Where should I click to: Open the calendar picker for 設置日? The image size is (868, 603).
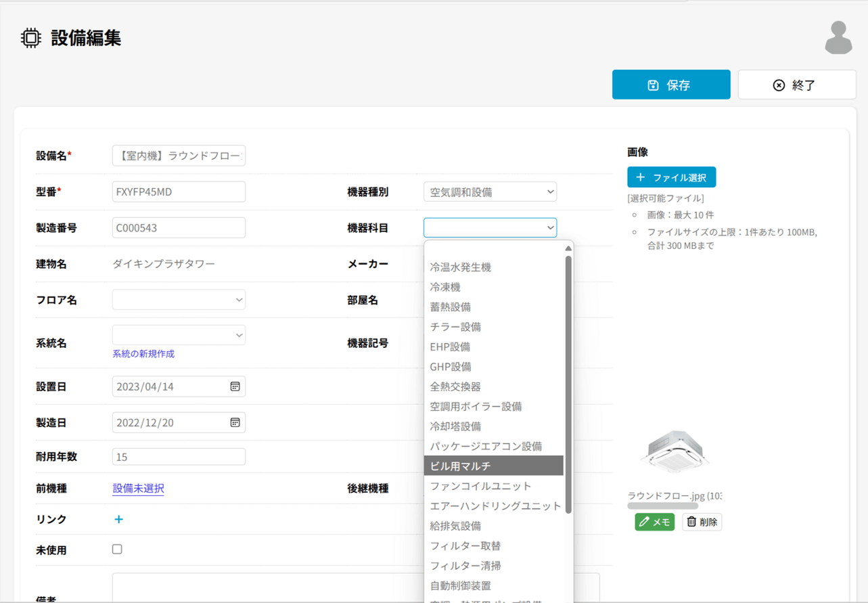pos(235,386)
